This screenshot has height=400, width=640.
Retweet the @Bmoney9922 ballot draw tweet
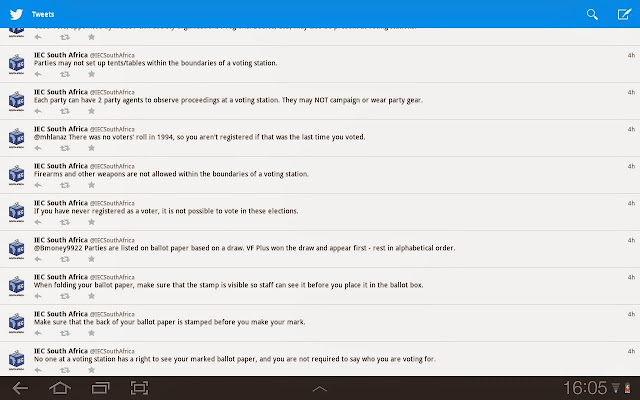65,259
